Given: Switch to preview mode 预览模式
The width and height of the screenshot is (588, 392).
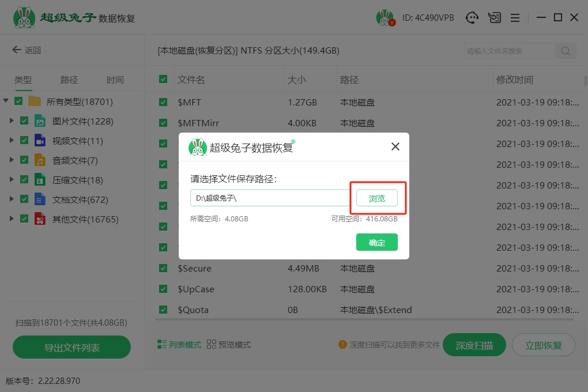Looking at the screenshot, I should point(229,345).
